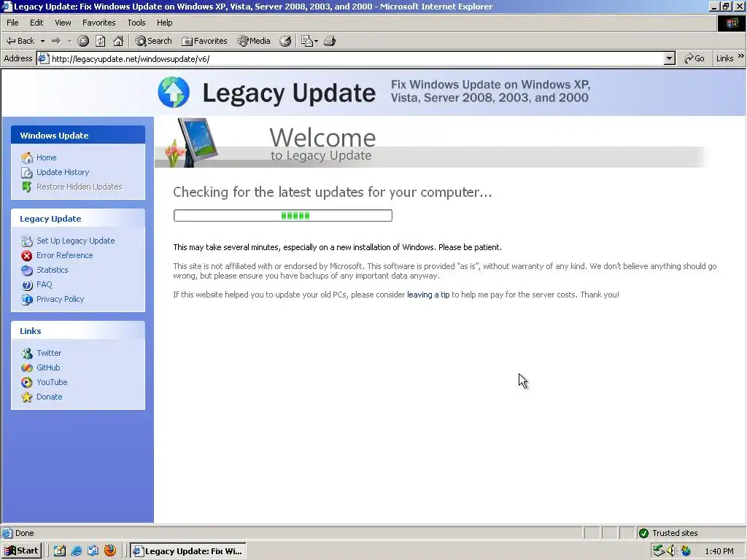Image resolution: width=747 pixels, height=560 pixels.
Task: Expand the Mail button dropdown arrow
Action: [316, 41]
